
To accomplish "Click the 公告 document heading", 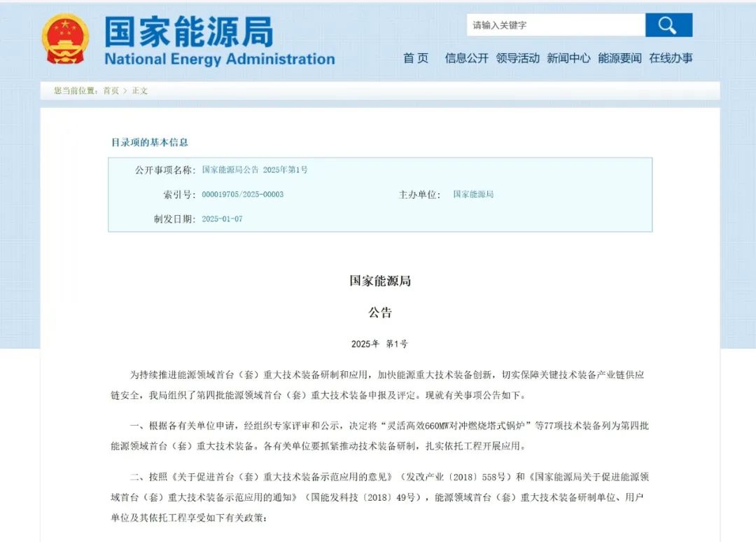I will point(380,312).
